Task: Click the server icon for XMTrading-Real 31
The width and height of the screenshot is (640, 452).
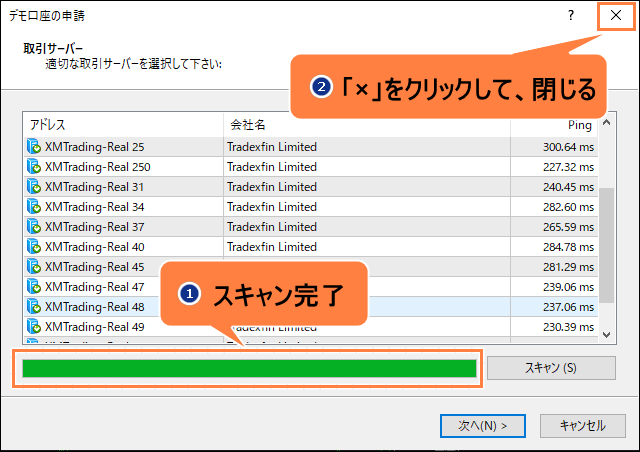Action: pos(33,187)
